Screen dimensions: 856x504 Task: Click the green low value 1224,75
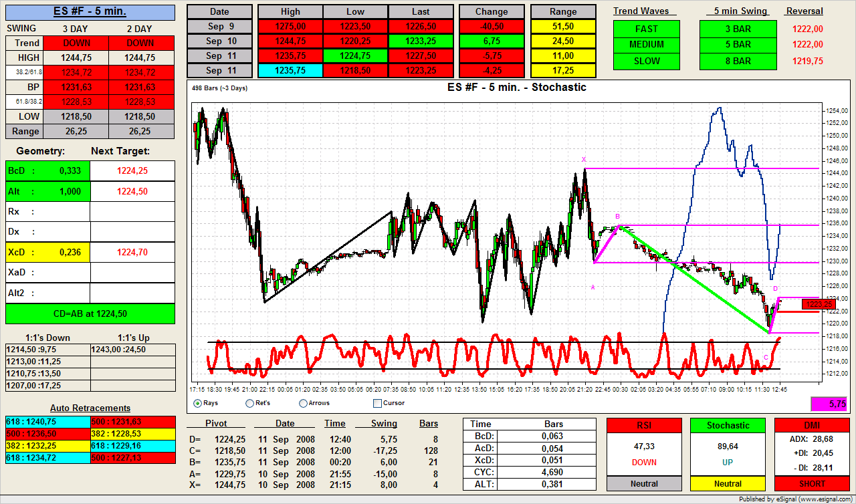[356, 56]
